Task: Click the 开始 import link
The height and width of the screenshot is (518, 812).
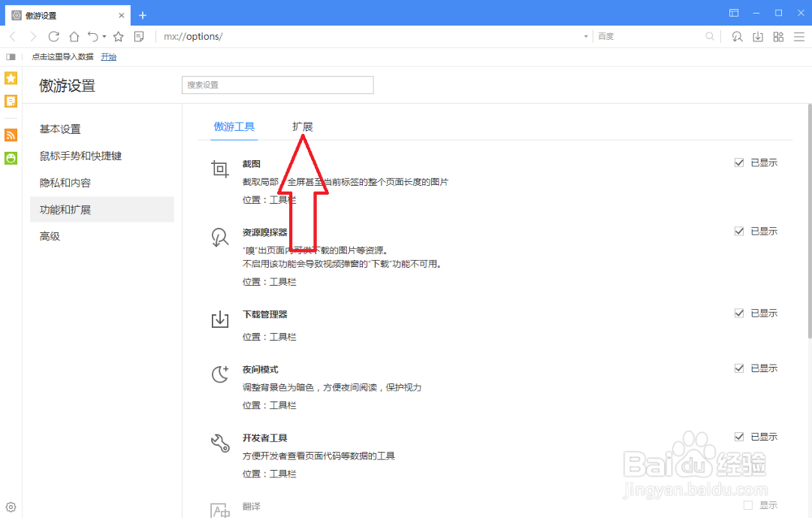Action: tap(109, 57)
